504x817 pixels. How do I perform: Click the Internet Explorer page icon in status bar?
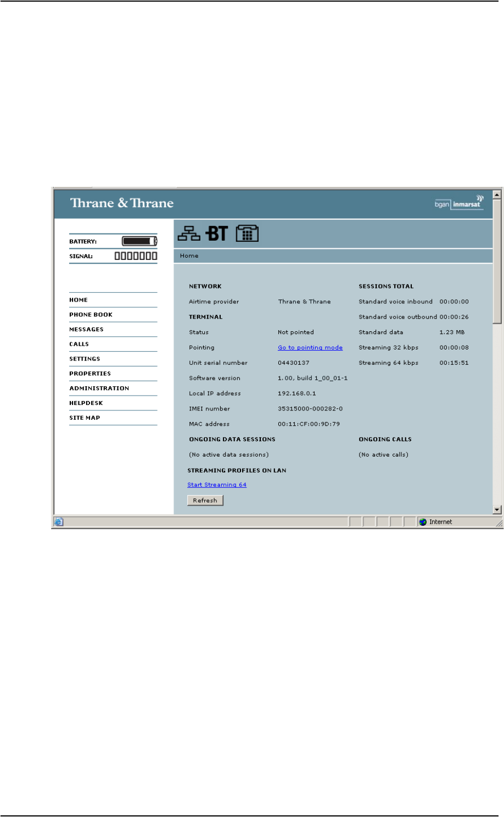tap(59, 522)
